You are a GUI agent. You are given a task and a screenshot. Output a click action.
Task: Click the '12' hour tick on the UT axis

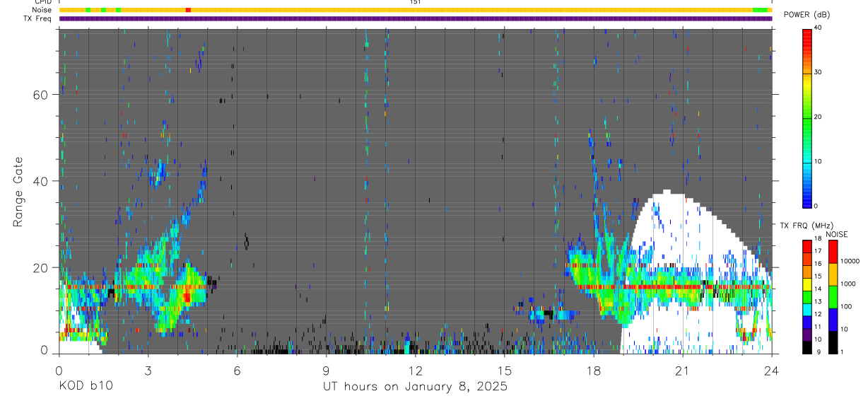(x=415, y=370)
